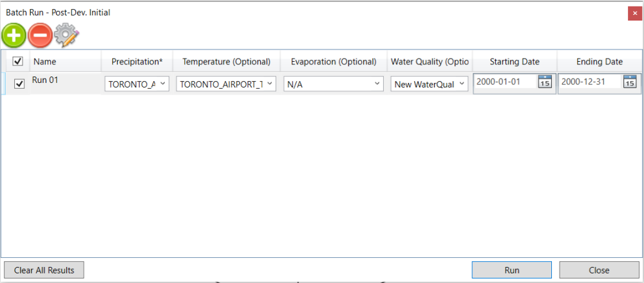Click the red remove run icon
644x283 pixels.
tap(40, 35)
